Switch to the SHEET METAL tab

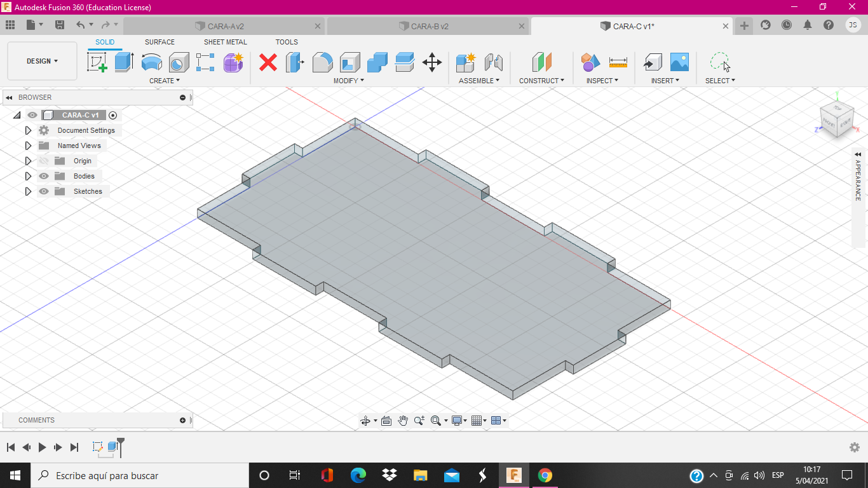[x=226, y=42]
